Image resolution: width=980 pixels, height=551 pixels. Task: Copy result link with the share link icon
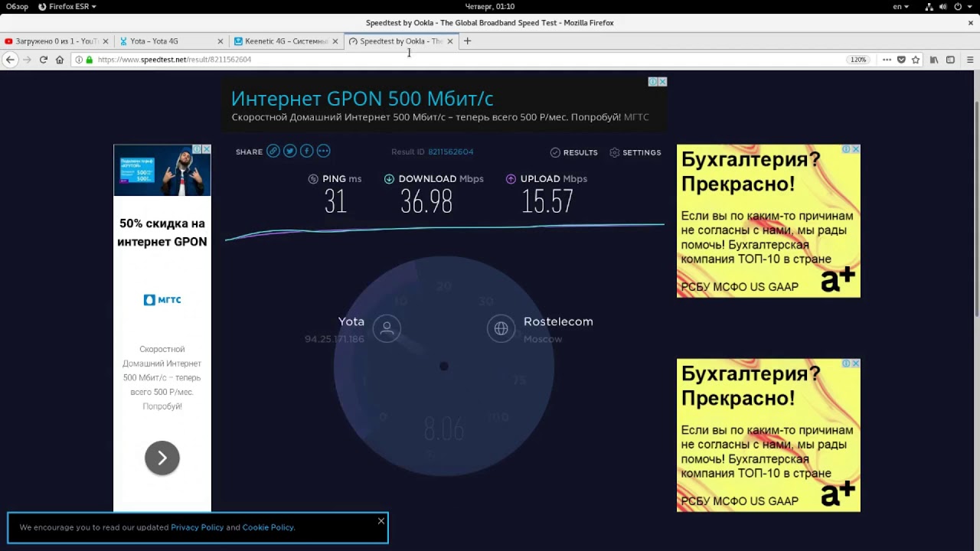click(273, 151)
